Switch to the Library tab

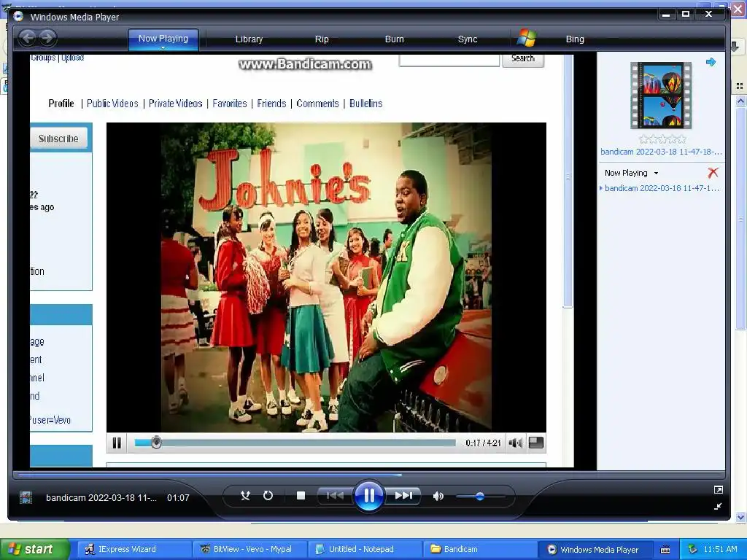249,39
